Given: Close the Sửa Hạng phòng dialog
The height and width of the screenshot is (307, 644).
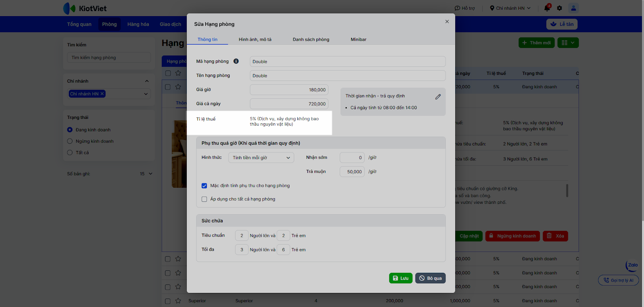Looking at the screenshot, I should coord(447,22).
